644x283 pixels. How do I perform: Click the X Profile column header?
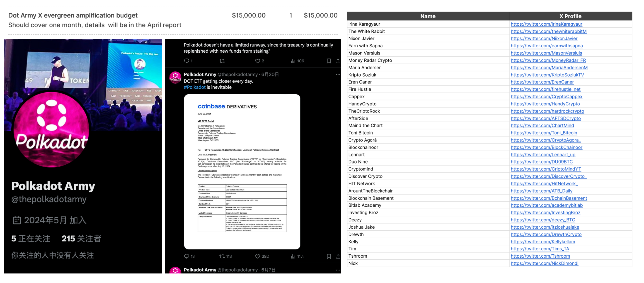pyautogui.click(x=570, y=16)
